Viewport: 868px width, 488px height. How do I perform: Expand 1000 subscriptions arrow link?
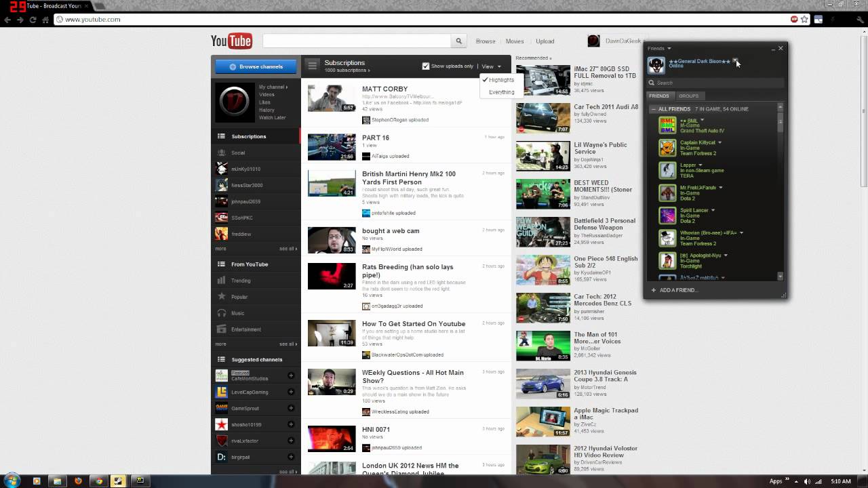click(347, 70)
